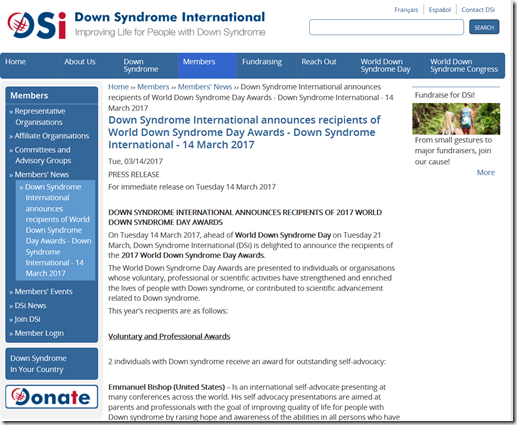Click the name Emmanuel Bishop (United States)

(166, 387)
